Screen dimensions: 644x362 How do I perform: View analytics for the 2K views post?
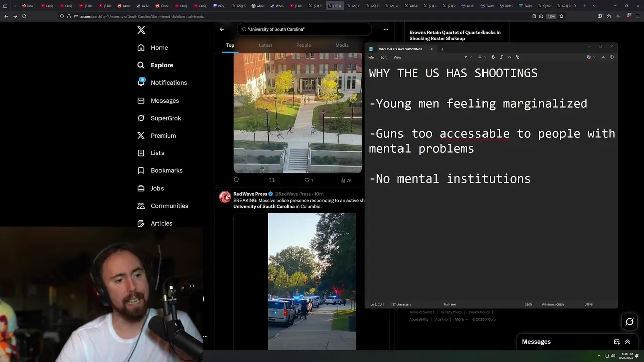coord(346,180)
